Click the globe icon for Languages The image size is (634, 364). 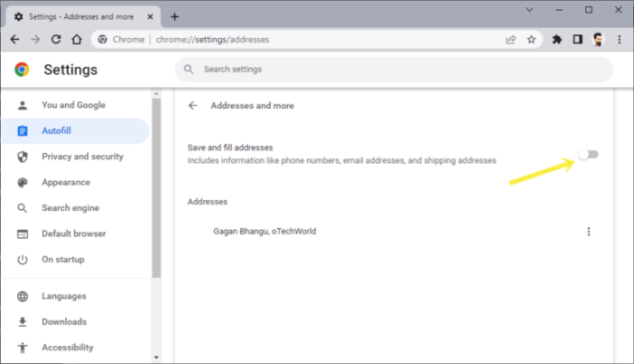point(23,296)
